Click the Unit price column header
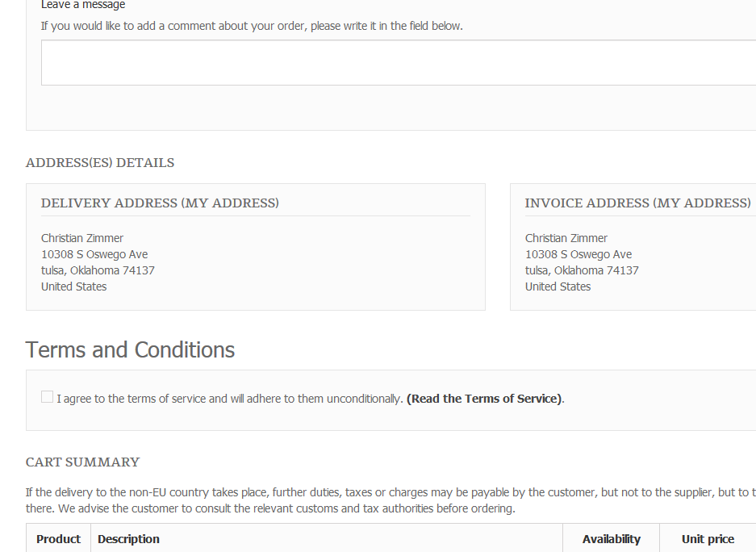The image size is (756, 552). (708, 539)
